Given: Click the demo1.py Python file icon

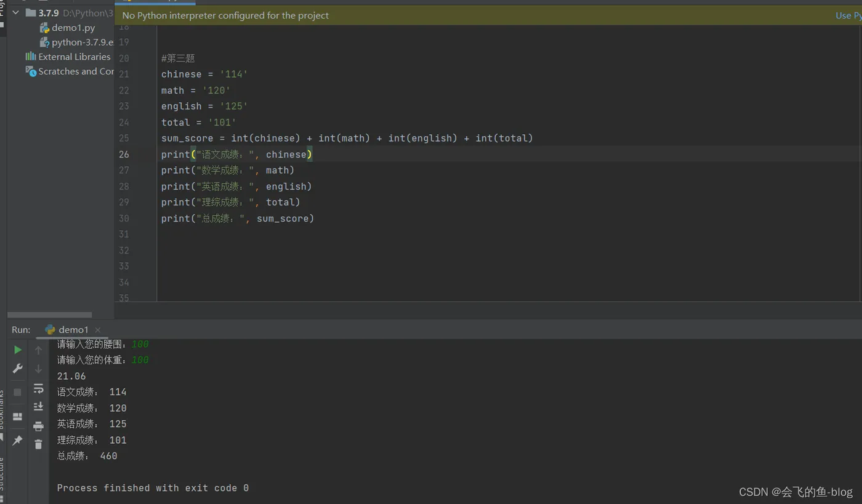Looking at the screenshot, I should click(x=44, y=28).
